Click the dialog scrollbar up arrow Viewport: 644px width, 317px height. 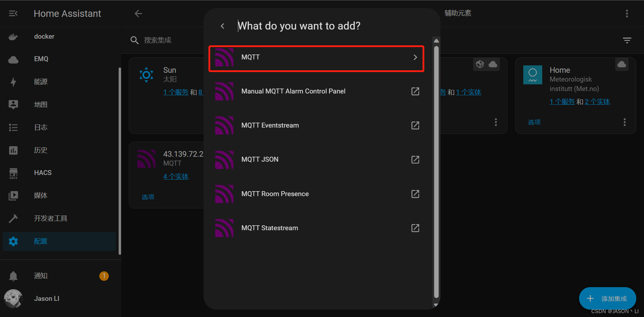[x=436, y=40]
